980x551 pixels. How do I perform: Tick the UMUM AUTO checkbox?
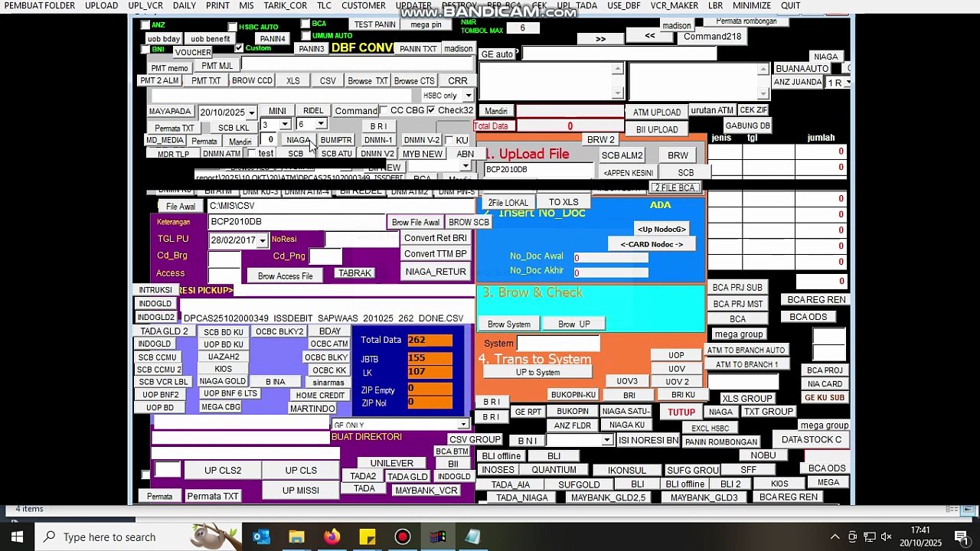305,36
